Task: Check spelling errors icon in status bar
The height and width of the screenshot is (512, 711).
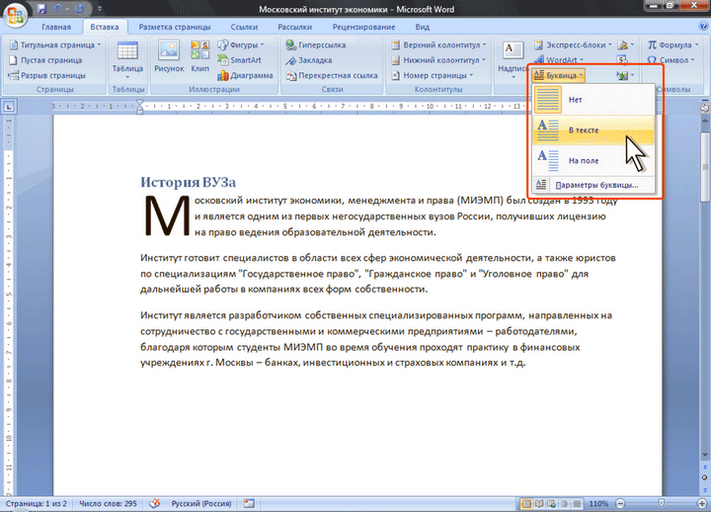Action: point(155,503)
